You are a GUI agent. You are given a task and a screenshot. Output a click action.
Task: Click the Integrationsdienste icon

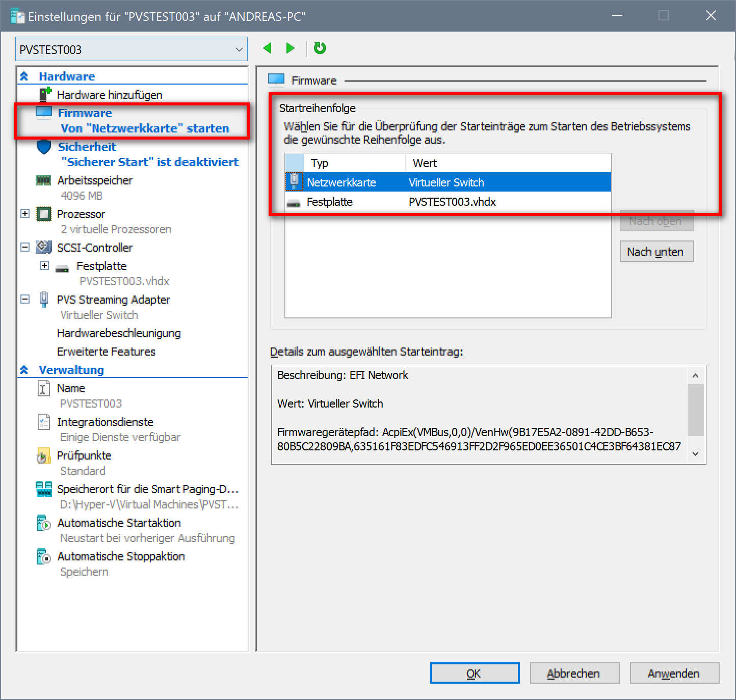coord(44,422)
